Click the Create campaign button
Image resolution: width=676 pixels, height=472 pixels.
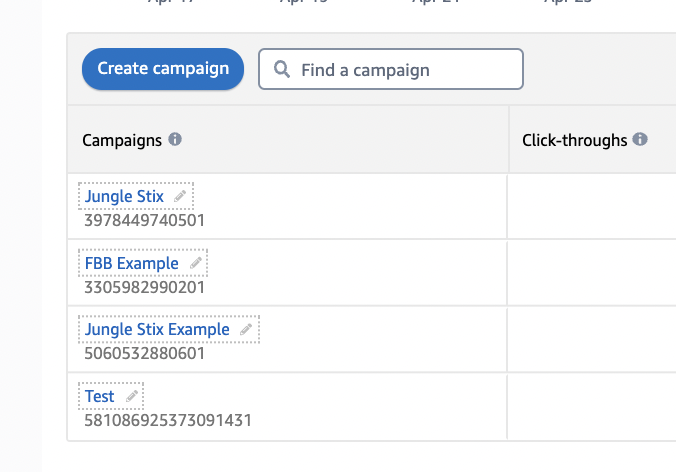tap(163, 69)
